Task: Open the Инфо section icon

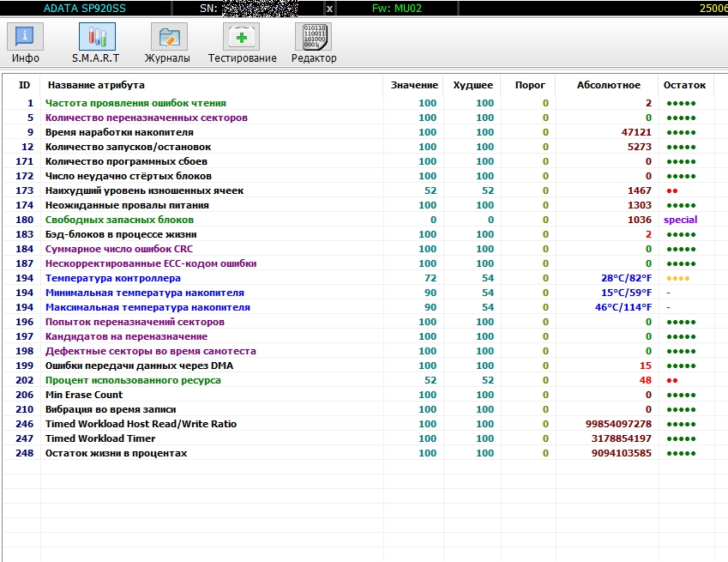Action: [x=25, y=36]
